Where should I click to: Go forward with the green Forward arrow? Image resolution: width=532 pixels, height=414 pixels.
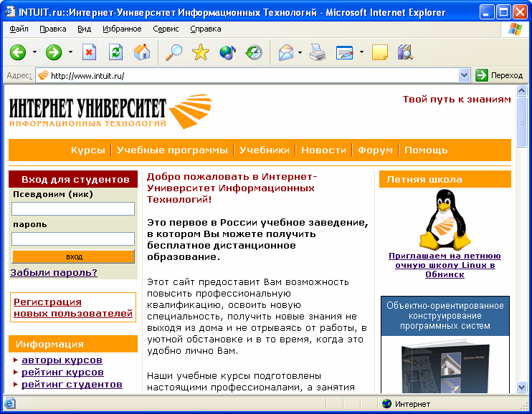(x=54, y=52)
